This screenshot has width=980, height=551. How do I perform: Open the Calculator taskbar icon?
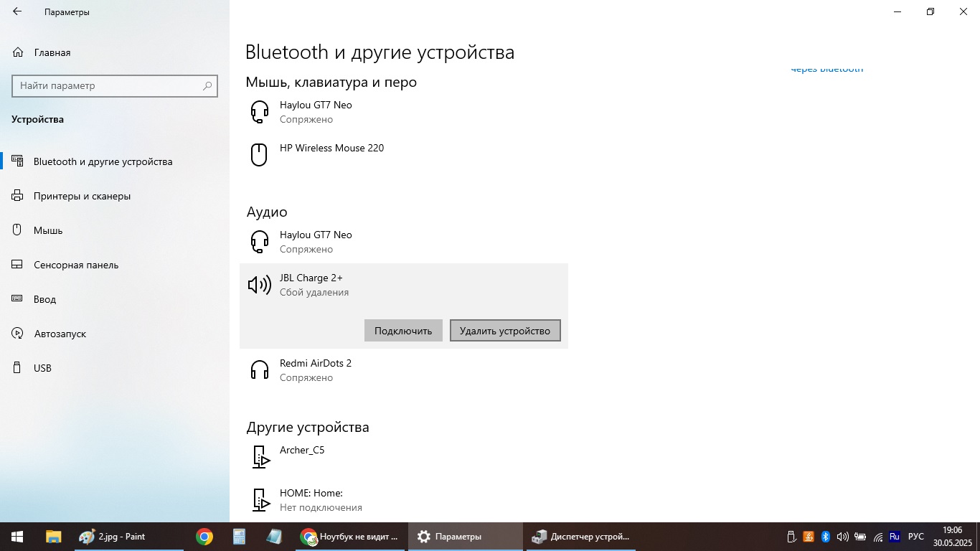[x=239, y=536]
